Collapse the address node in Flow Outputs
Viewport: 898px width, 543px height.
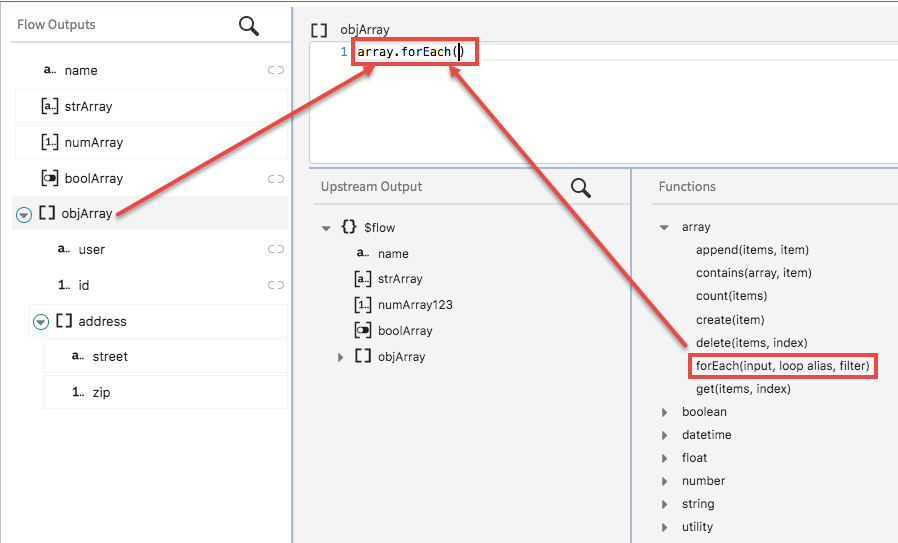(x=41, y=322)
